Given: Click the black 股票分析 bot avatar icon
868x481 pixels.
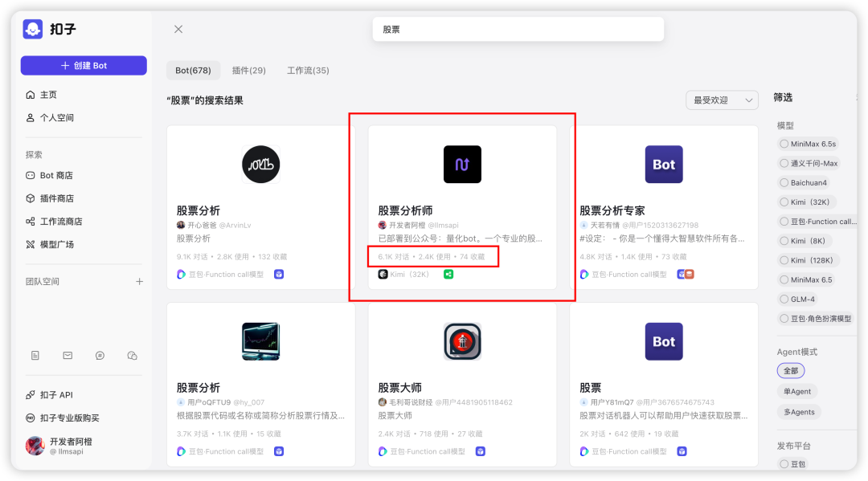Looking at the screenshot, I should coord(260,164).
